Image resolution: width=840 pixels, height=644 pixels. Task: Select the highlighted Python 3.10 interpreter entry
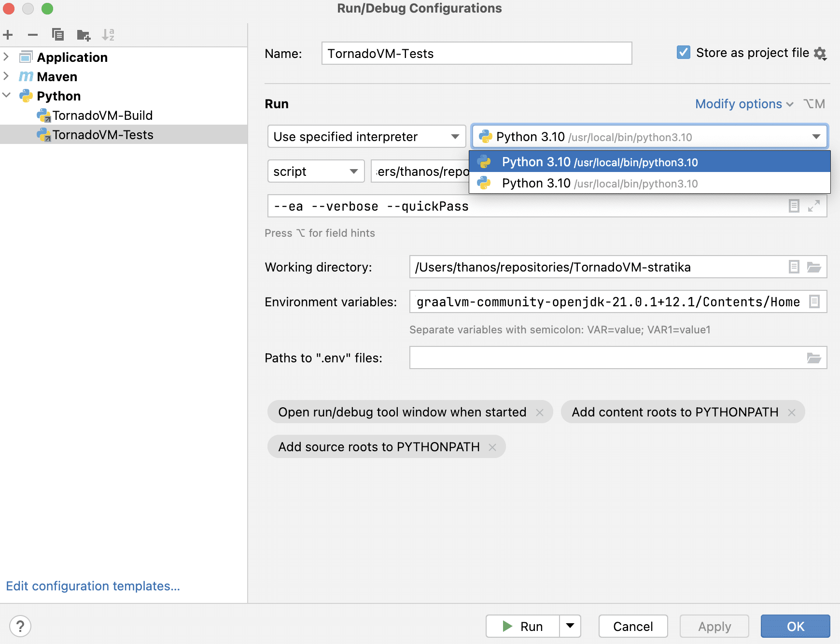(599, 162)
